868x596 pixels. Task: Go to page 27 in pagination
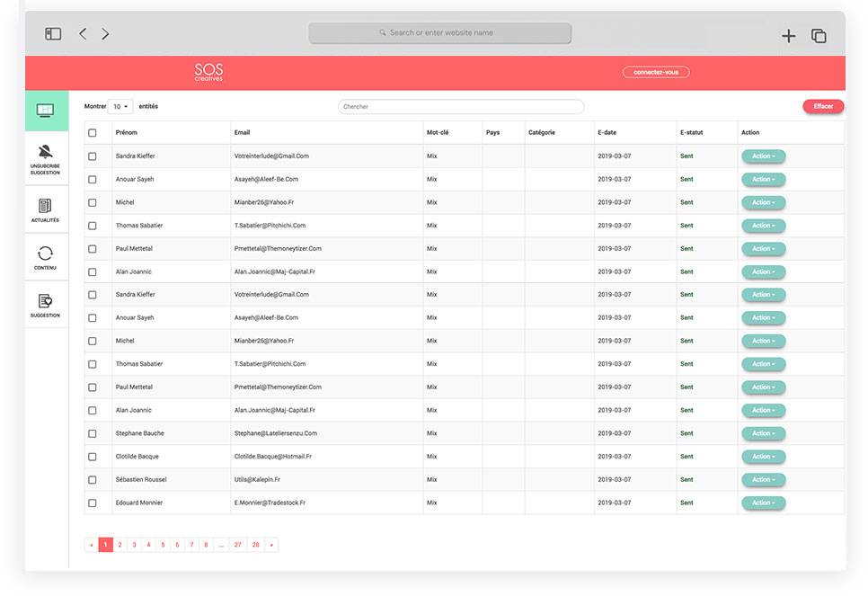tap(237, 545)
